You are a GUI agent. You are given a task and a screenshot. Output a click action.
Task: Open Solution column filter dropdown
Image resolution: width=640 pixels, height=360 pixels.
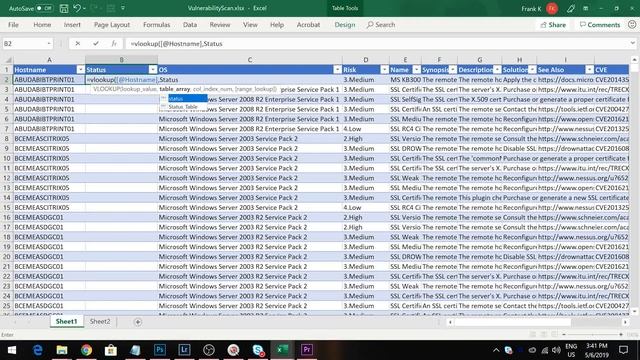532,70
